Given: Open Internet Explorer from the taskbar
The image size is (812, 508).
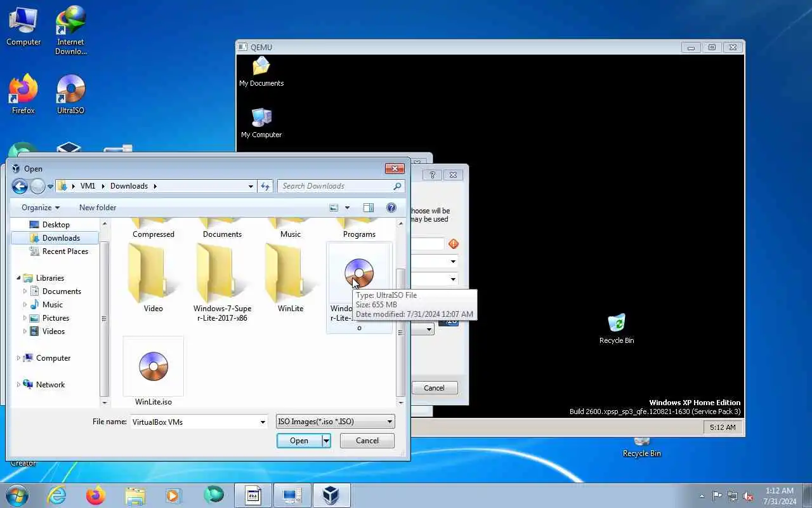Looking at the screenshot, I should 56,495.
